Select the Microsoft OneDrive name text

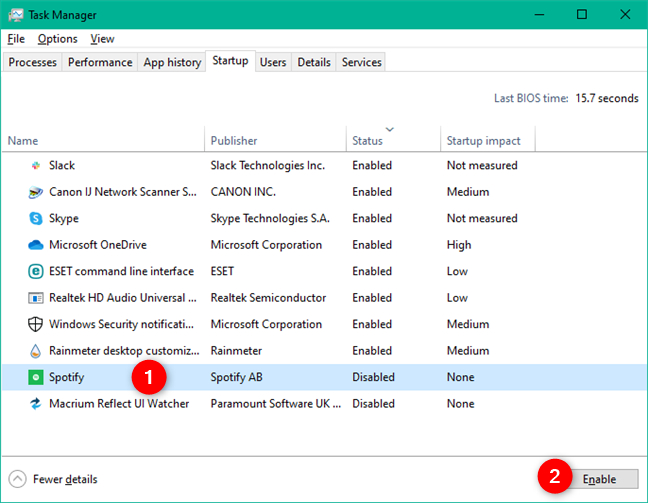98,245
